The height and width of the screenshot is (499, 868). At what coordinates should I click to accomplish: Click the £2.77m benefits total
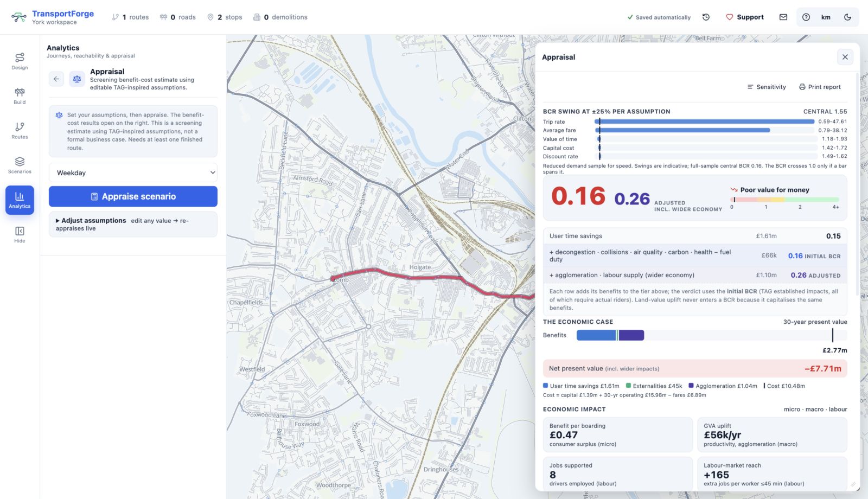834,350
